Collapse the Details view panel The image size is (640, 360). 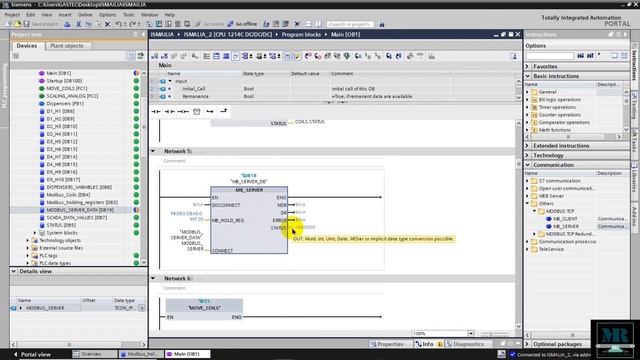pyautogui.click(x=13, y=271)
